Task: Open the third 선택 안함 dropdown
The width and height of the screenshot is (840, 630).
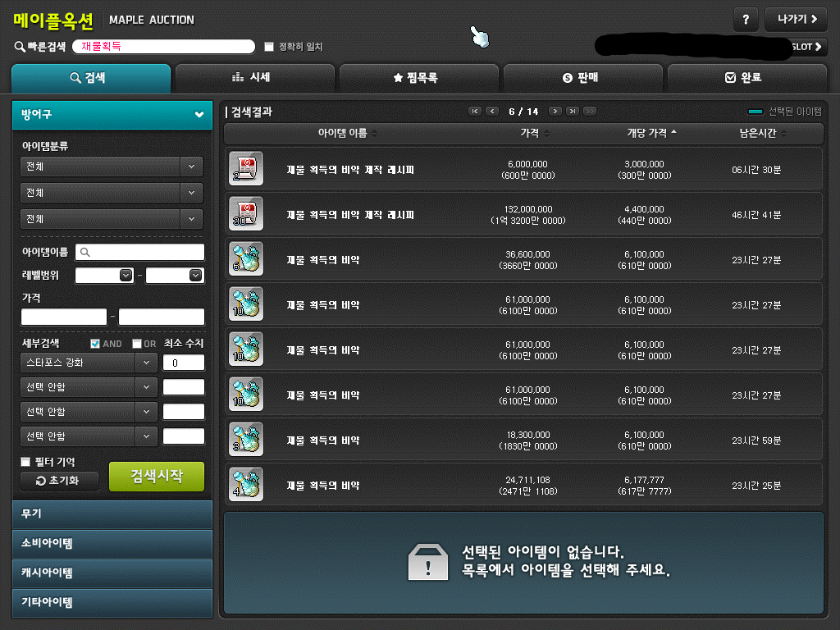Action: coord(89,436)
